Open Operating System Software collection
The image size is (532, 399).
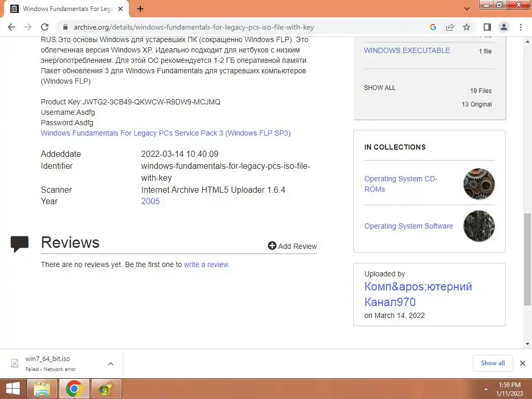pyautogui.click(x=408, y=226)
